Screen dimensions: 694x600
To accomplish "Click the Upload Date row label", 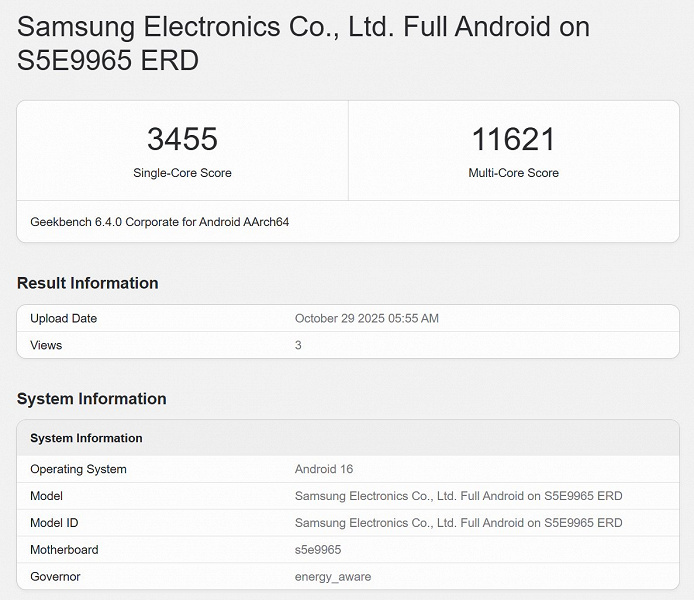I will (63, 319).
